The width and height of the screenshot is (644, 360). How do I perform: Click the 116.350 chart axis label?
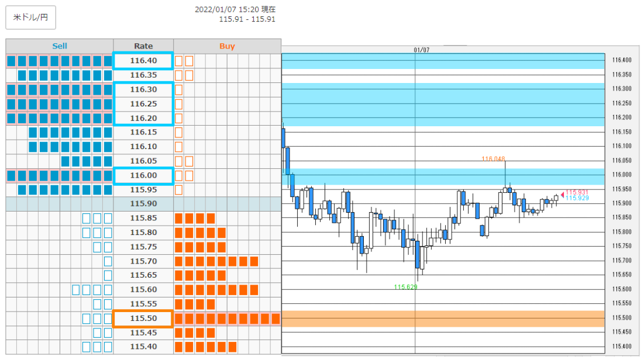(622, 74)
